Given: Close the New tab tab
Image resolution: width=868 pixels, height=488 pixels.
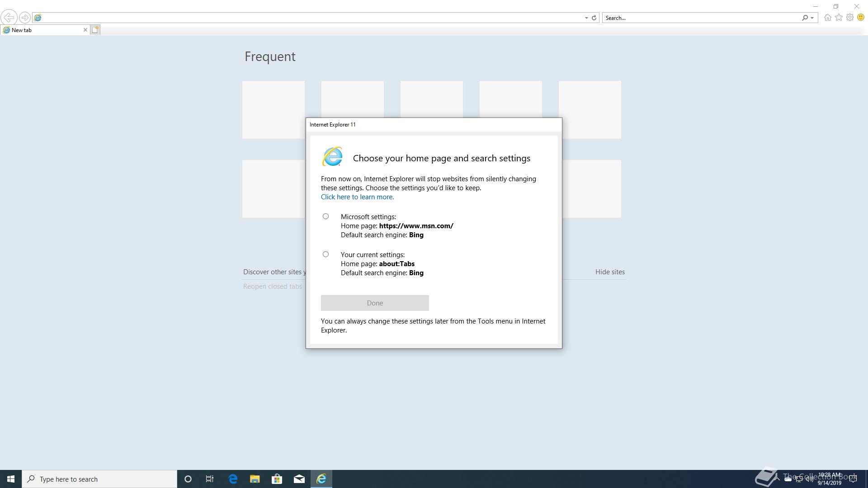Looking at the screenshot, I should (x=85, y=30).
